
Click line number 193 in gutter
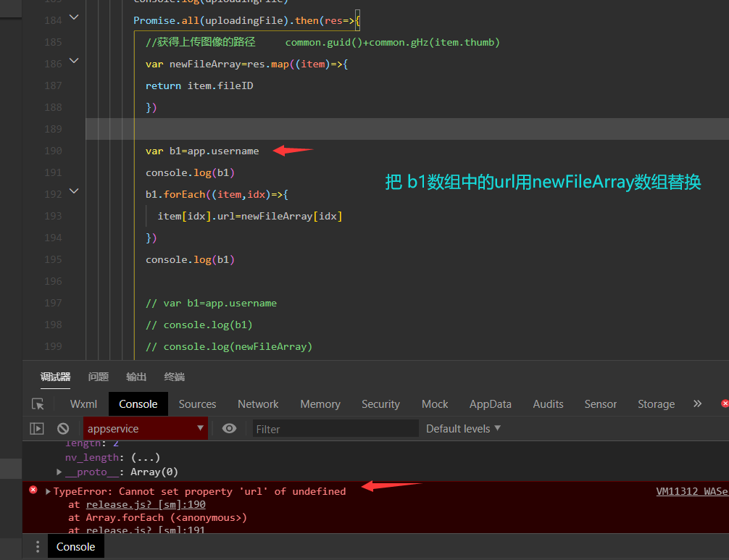point(53,216)
